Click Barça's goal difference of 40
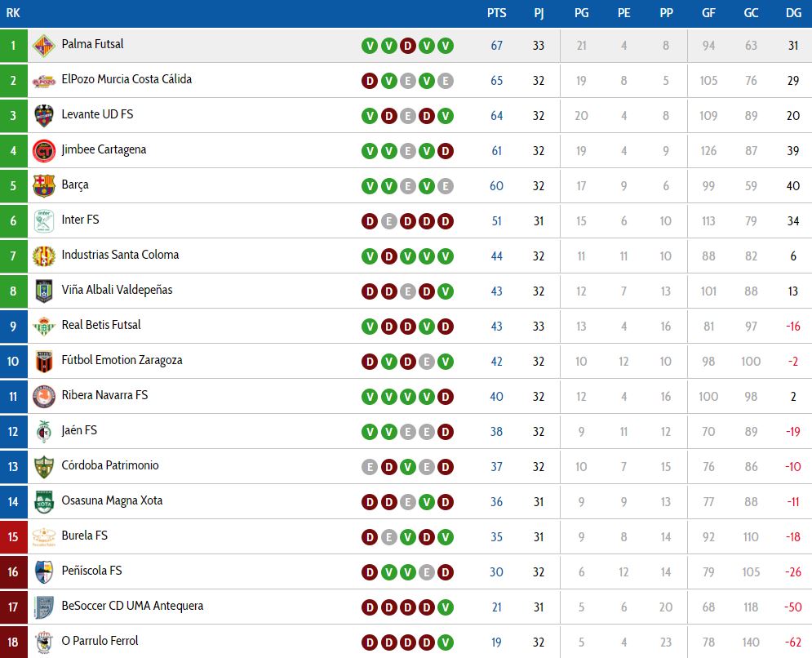The width and height of the screenshot is (812, 658). pos(793,186)
